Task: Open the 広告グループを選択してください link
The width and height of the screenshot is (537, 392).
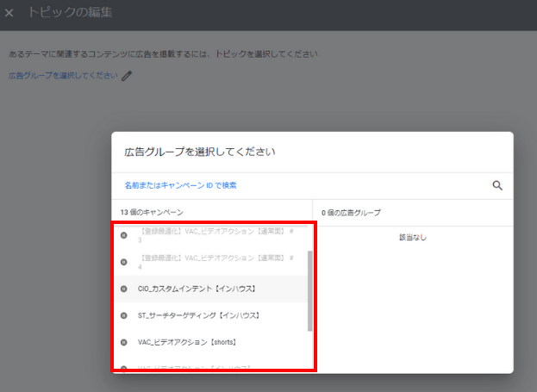Action: (x=63, y=76)
